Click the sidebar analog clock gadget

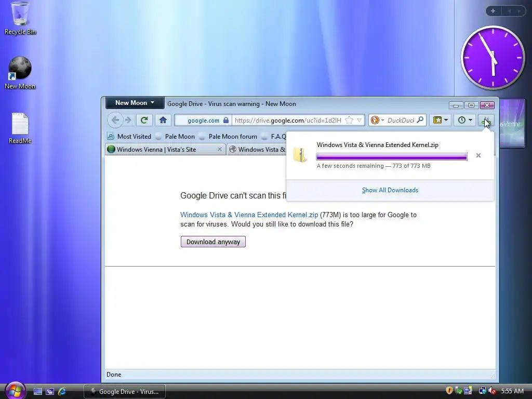[x=493, y=58]
